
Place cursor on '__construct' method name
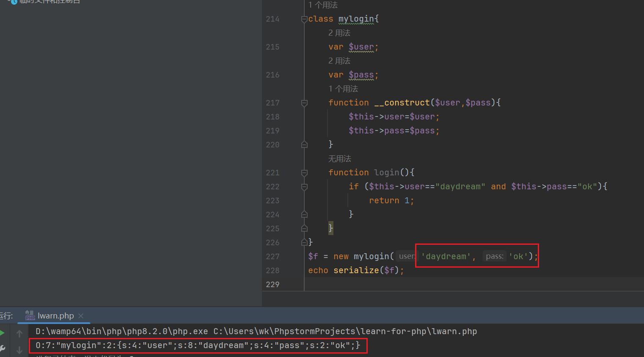(x=402, y=103)
